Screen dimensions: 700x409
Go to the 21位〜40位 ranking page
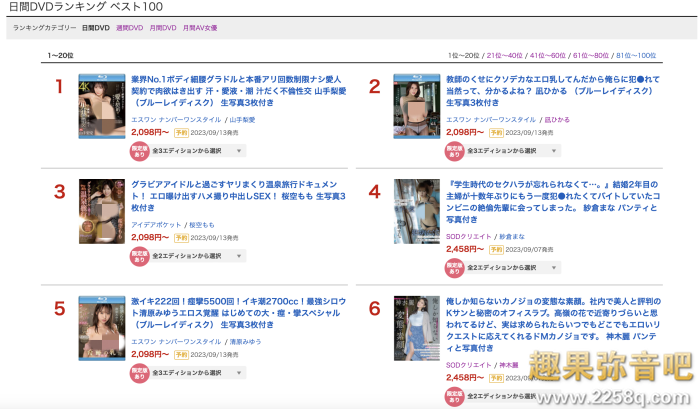tap(504, 55)
